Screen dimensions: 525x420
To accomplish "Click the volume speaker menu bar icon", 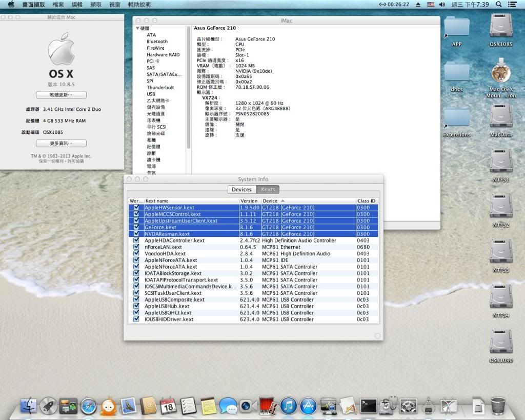I will tap(442, 4).
